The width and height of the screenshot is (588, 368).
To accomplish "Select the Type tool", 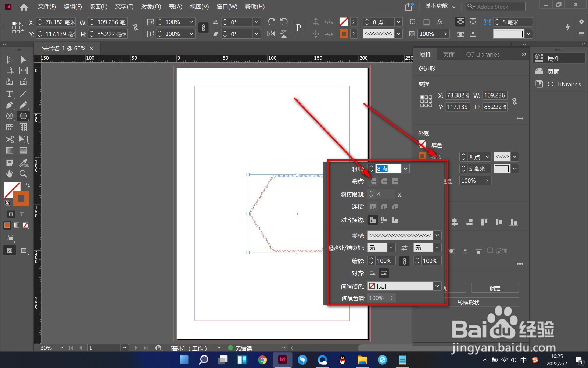I will [10, 94].
